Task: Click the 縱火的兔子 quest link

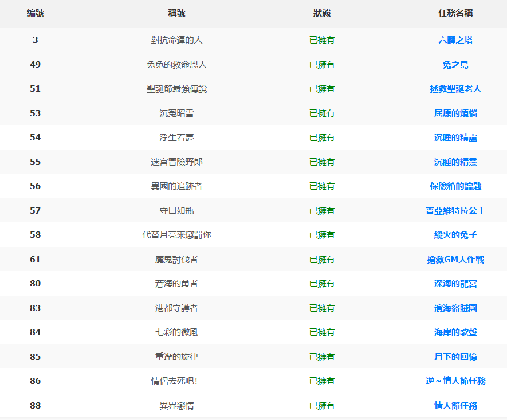Action: (x=455, y=235)
